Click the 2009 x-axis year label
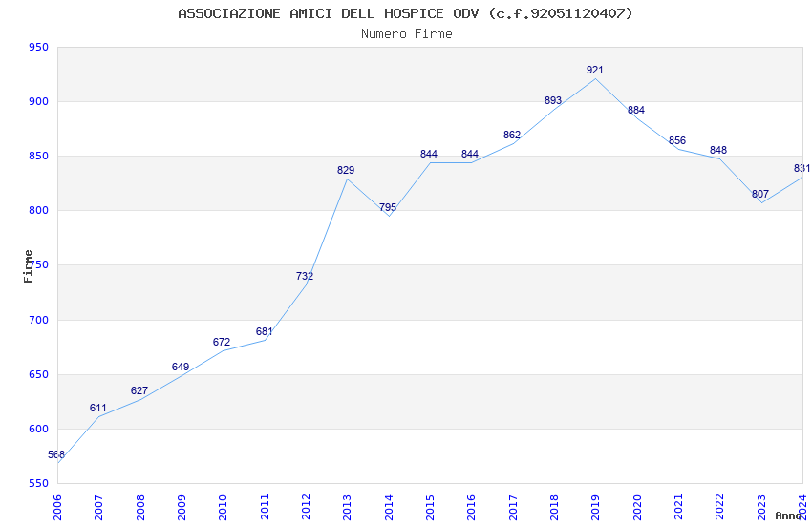 click(182, 508)
